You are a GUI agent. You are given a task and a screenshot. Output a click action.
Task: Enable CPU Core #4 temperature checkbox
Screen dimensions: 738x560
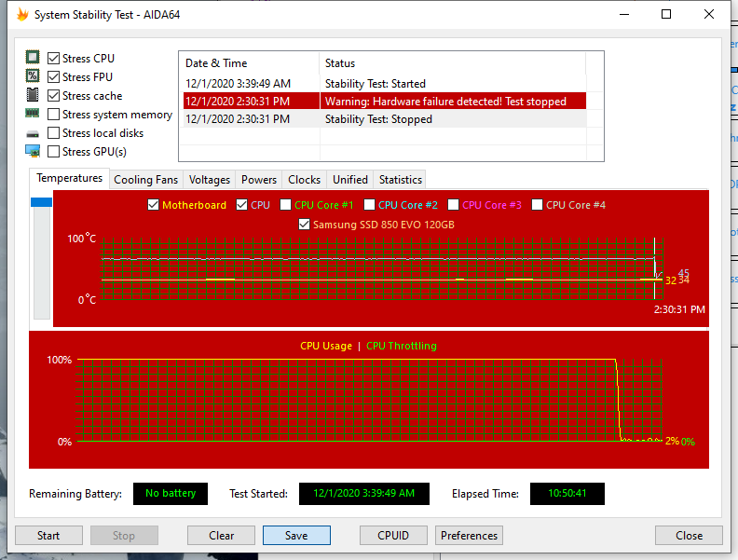pyautogui.click(x=537, y=205)
